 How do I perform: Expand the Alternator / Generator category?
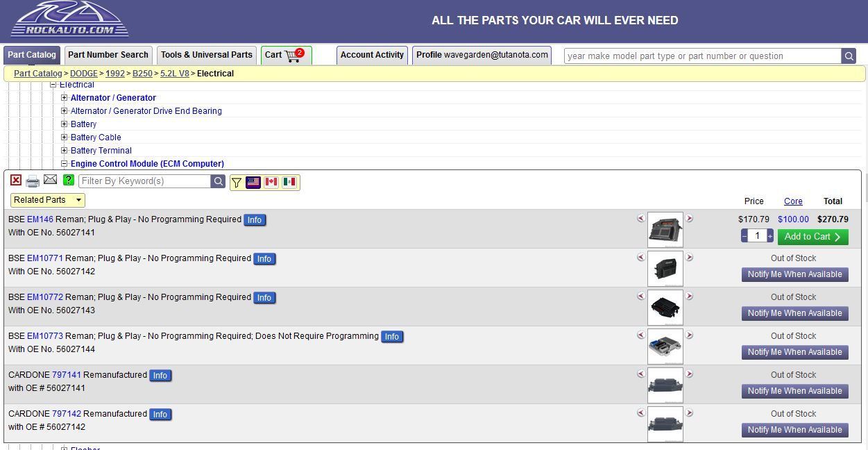coord(65,98)
